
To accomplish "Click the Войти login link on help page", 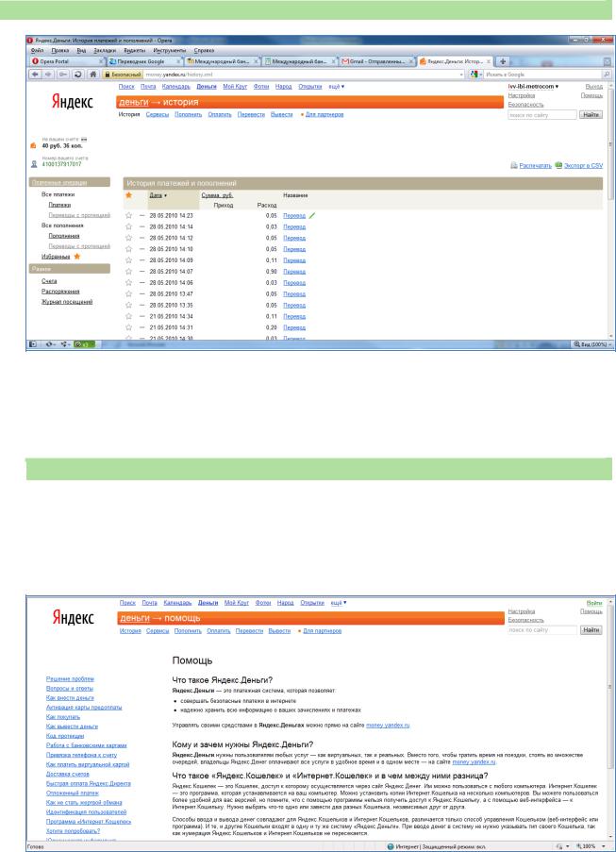I will click(x=594, y=603).
